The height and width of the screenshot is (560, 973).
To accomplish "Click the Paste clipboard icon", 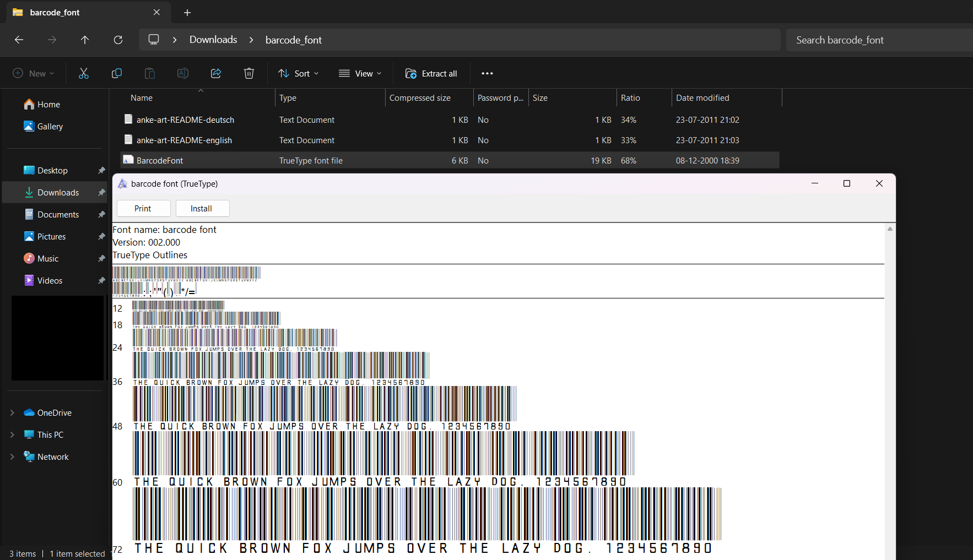I will [x=150, y=73].
